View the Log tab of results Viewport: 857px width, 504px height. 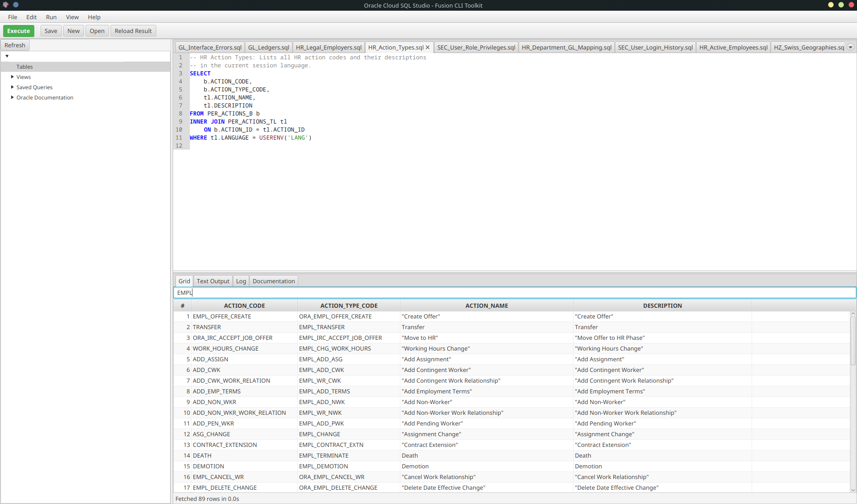[x=241, y=281]
